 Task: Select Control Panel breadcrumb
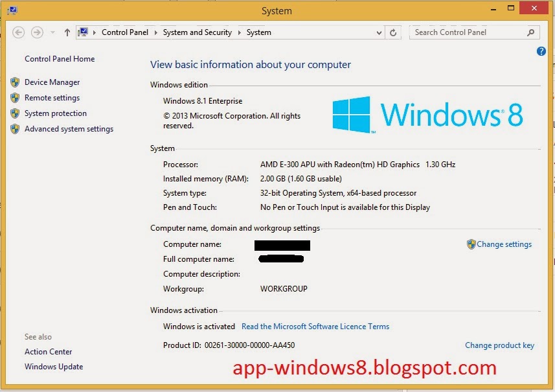point(125,32)
